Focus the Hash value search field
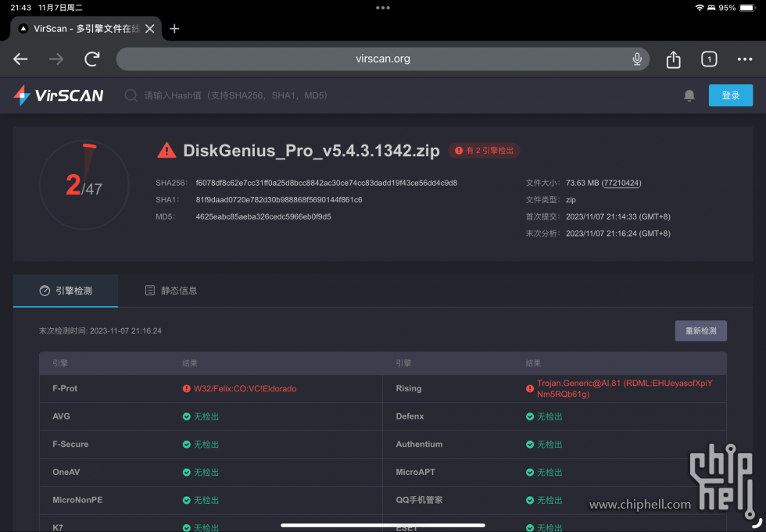 click(236, 95)
